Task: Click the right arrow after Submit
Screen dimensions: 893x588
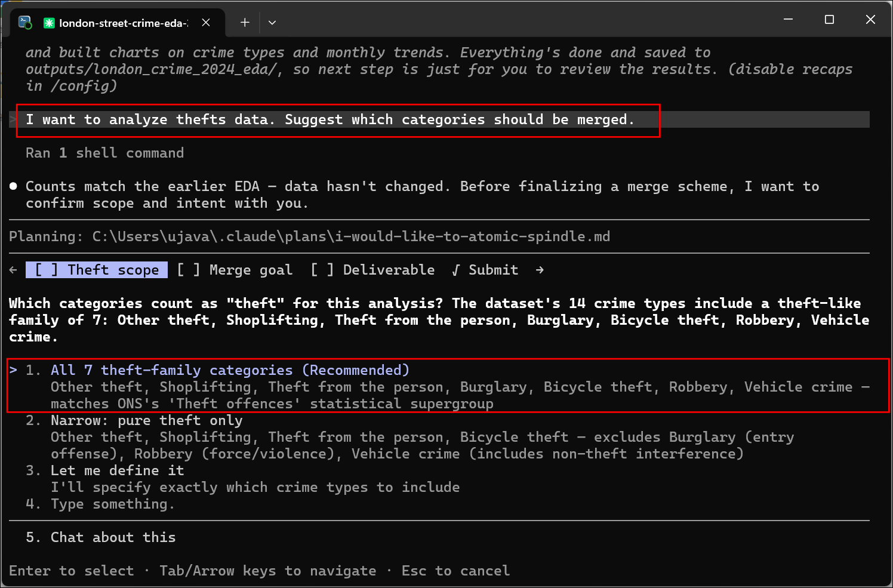Action: coord(540,270)
